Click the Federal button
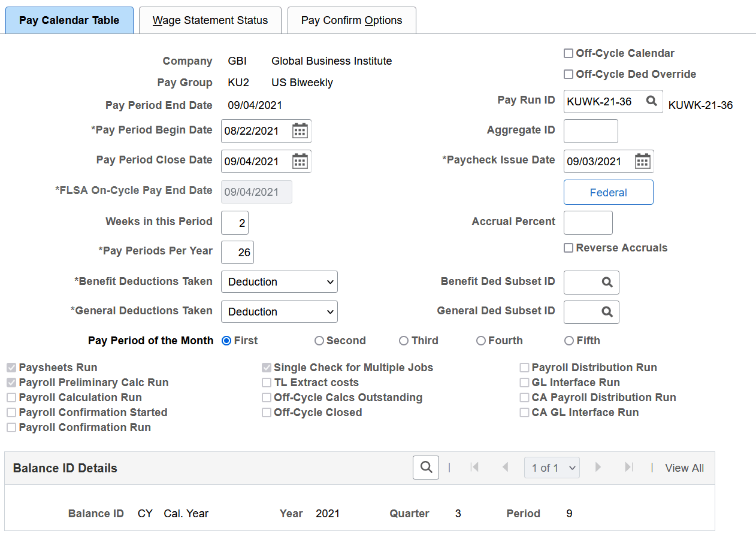This screenshot has width=756, height=534. coord(608,192)
